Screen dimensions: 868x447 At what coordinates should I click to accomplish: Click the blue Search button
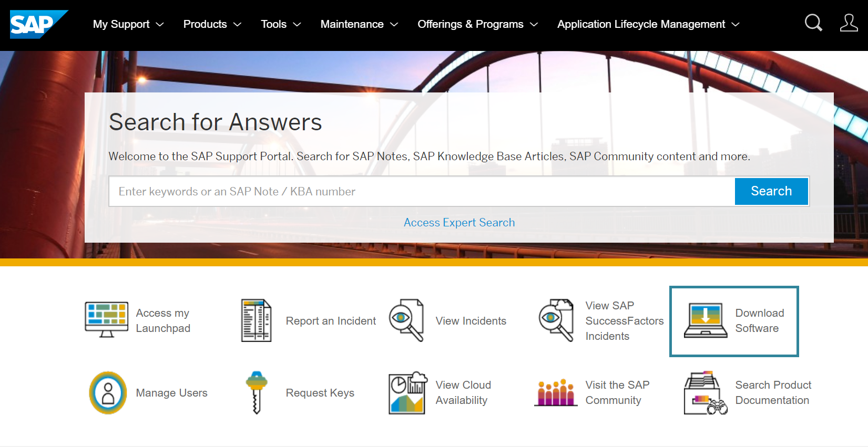click(x=771, y=191)
